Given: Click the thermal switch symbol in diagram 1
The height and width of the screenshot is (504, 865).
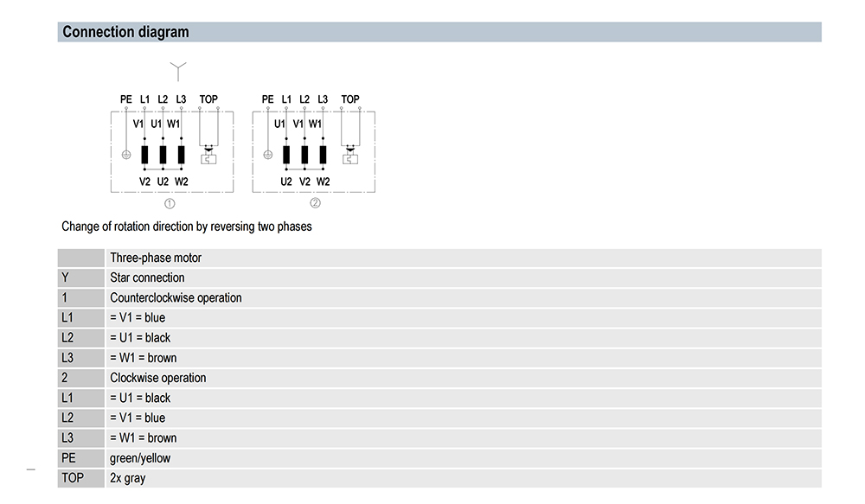Looking at the screenshot, I should point(208,155).
